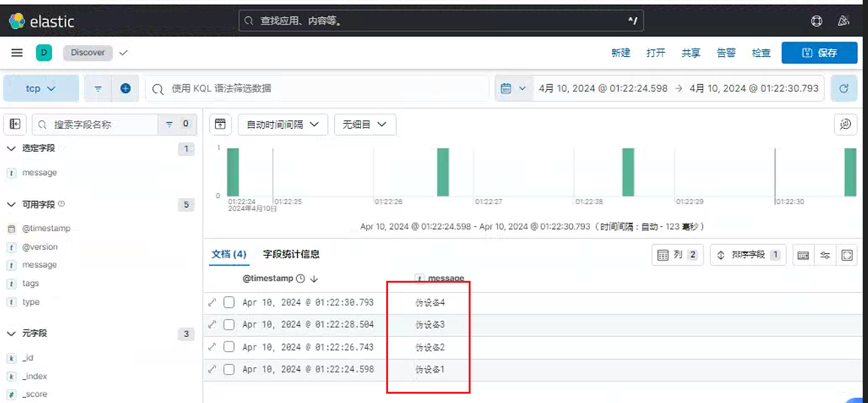Refresh the query results
Screen dimensions: 868x403
pyautogui.click(x=843, y=89)
